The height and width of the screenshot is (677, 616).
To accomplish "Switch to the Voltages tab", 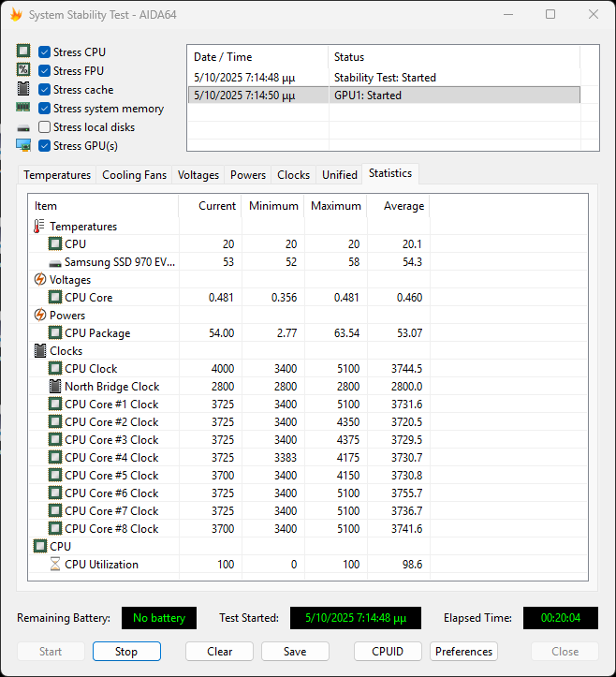I will 198,175.
